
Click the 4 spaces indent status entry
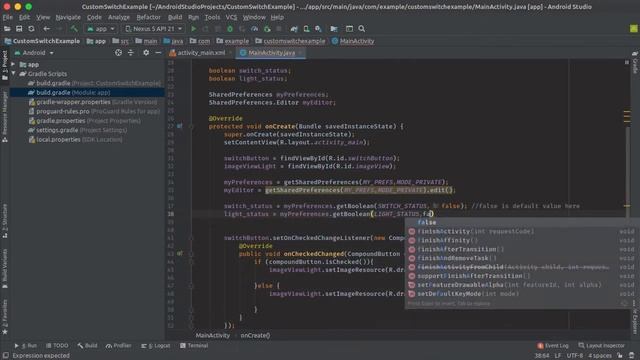[x=600, y=356]
